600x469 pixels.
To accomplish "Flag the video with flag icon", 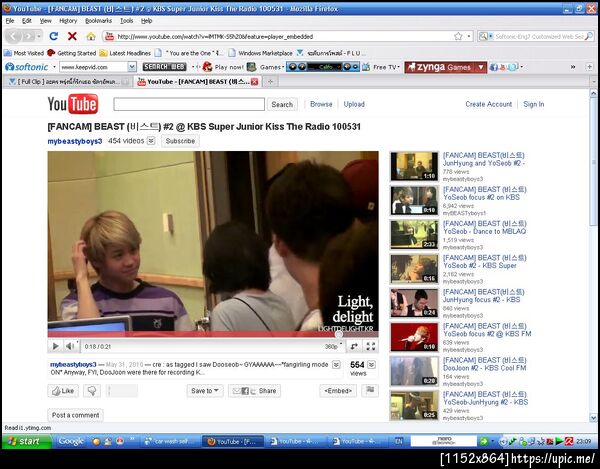I will (370, 391).
